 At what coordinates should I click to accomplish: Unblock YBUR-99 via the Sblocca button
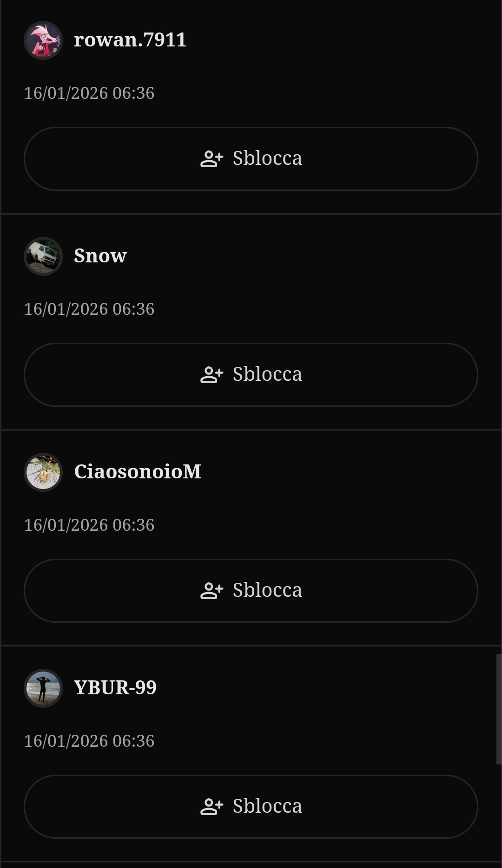(x=251, y=807)
